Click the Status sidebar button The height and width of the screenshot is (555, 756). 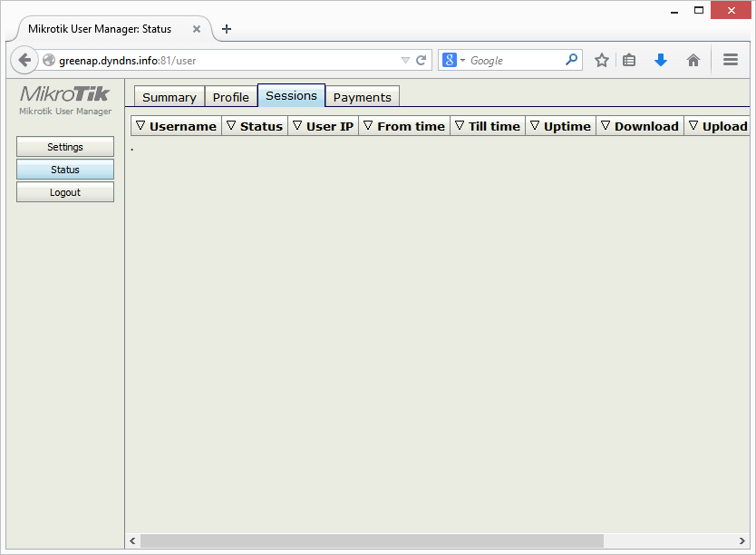pos(65,170)
